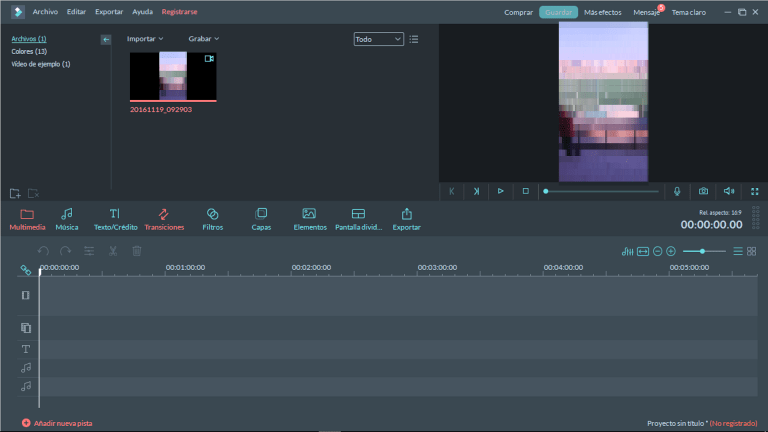Switch to Tema claro
The image size is (768, 432).
click(x=689, y=12)
